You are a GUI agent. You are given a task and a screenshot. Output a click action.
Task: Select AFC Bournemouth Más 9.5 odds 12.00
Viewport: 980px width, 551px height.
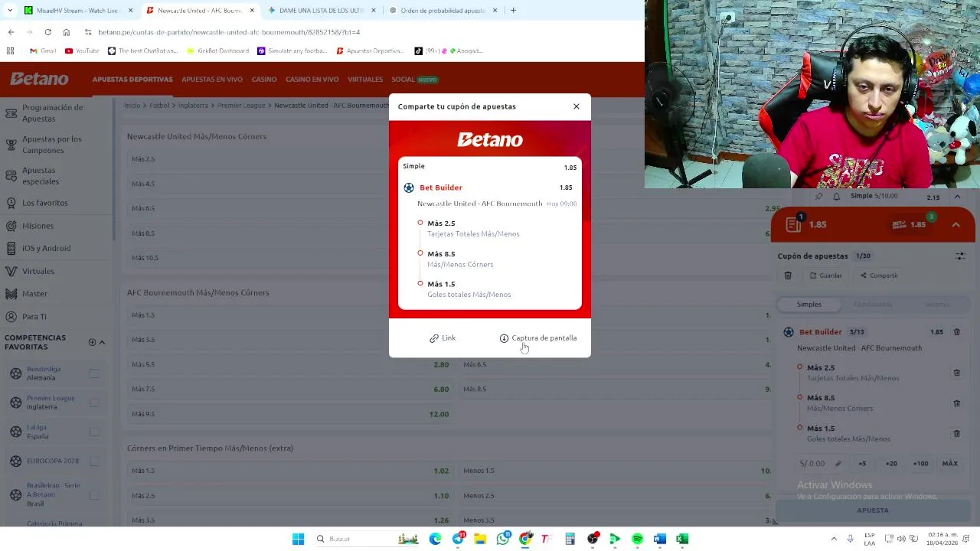click(290, 414)
